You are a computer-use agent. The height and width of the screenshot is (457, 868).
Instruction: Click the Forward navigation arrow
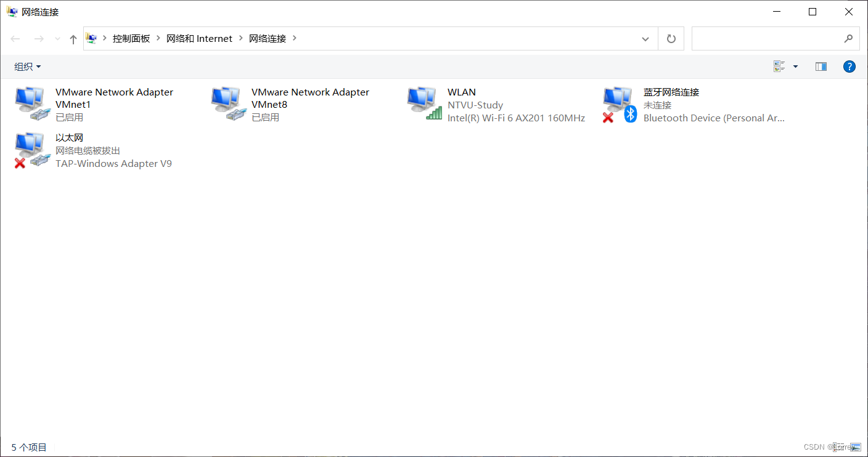click(x=39, y=39)
